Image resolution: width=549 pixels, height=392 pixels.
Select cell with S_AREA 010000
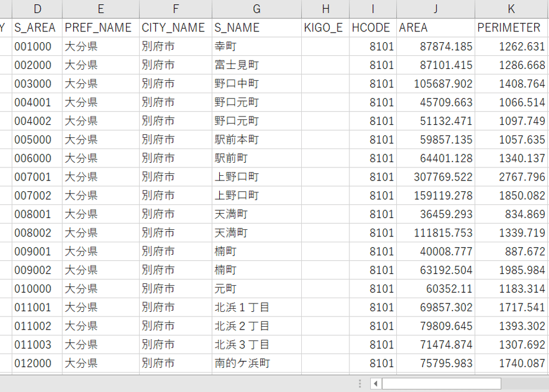(x=37, y=289)
